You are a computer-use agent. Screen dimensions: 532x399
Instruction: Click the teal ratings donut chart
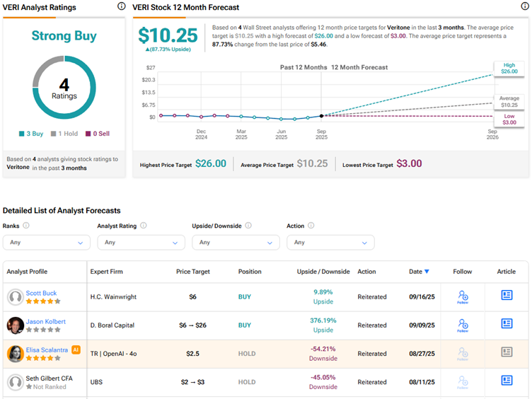64,88
